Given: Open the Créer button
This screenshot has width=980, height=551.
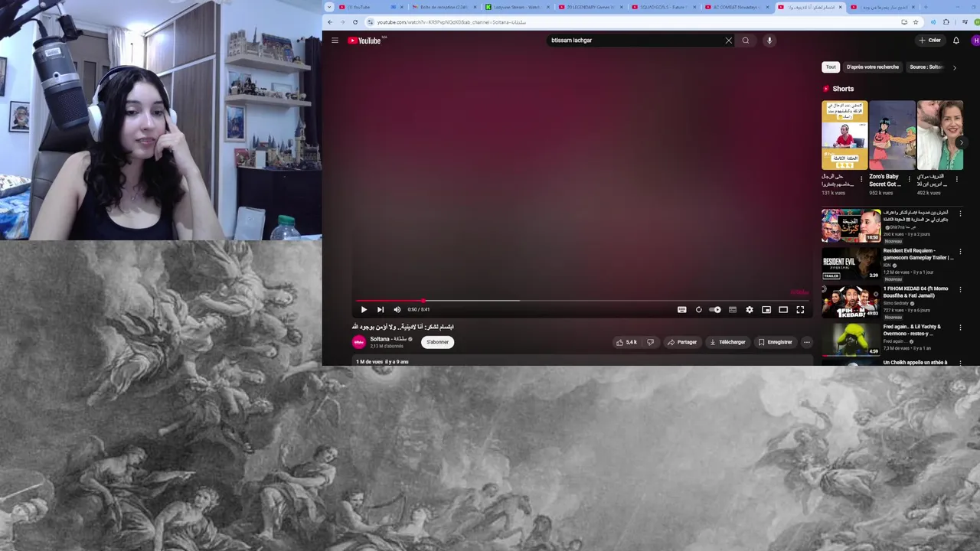Looking at the screenshot, I should (930, 41).
